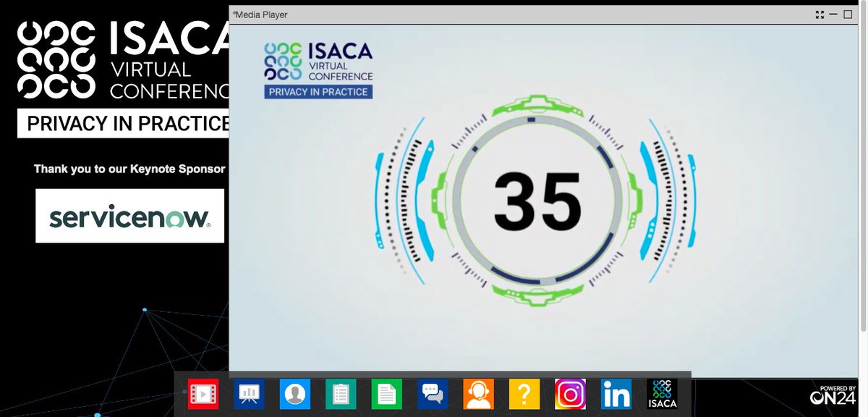Select the ISACA logo tile in the dock
Screen dimensions: 868x417
[661, 393]
